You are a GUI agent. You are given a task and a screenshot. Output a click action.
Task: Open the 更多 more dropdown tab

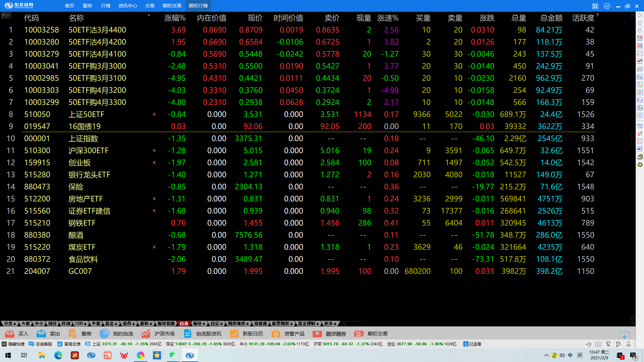(x=330, y=323)
